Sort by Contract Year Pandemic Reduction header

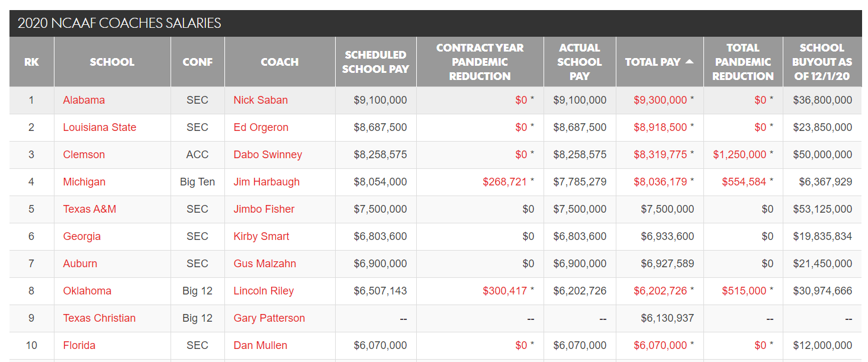480,62
